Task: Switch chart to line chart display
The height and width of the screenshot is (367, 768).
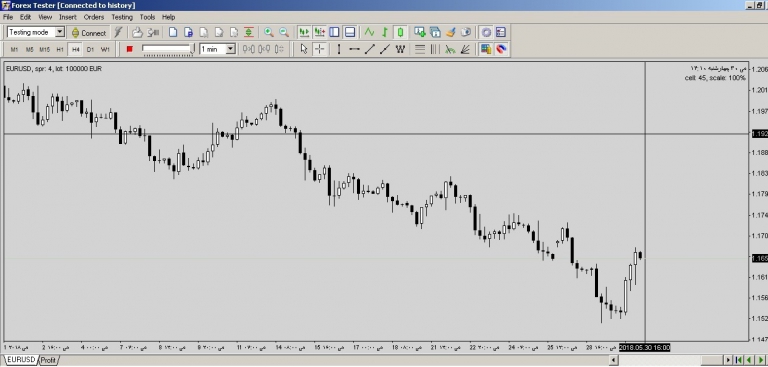Action: (x=369, y=32)
